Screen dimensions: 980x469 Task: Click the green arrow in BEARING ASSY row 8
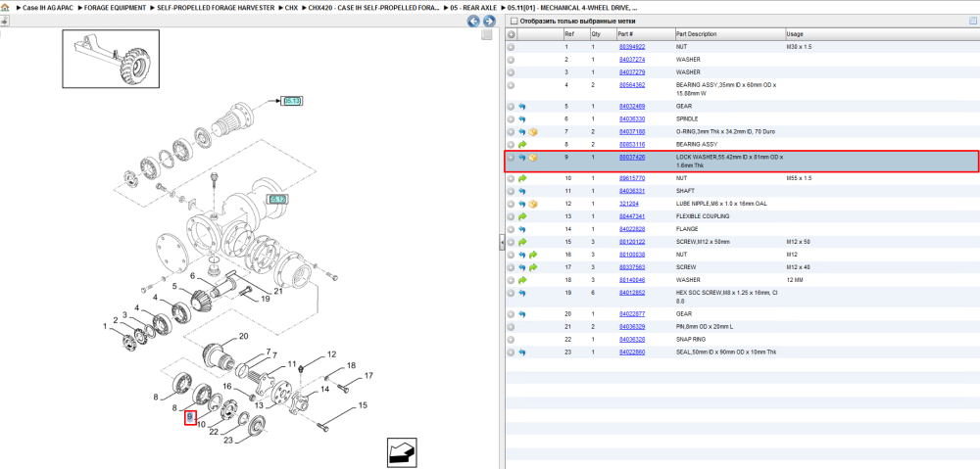pyautogui.click(x=522, y=145)
